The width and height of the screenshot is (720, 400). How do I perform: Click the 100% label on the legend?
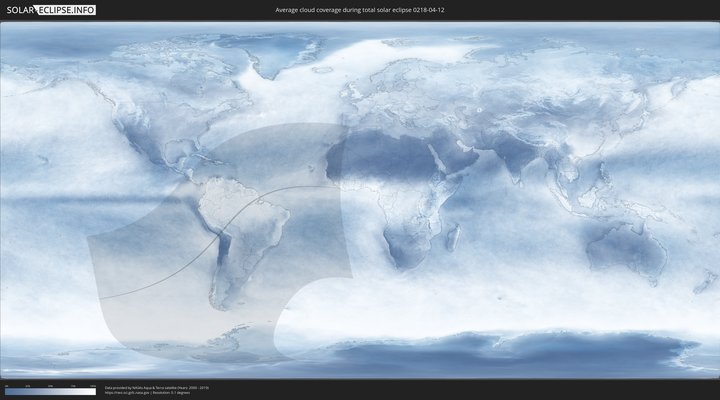click(x=93, y=385)
